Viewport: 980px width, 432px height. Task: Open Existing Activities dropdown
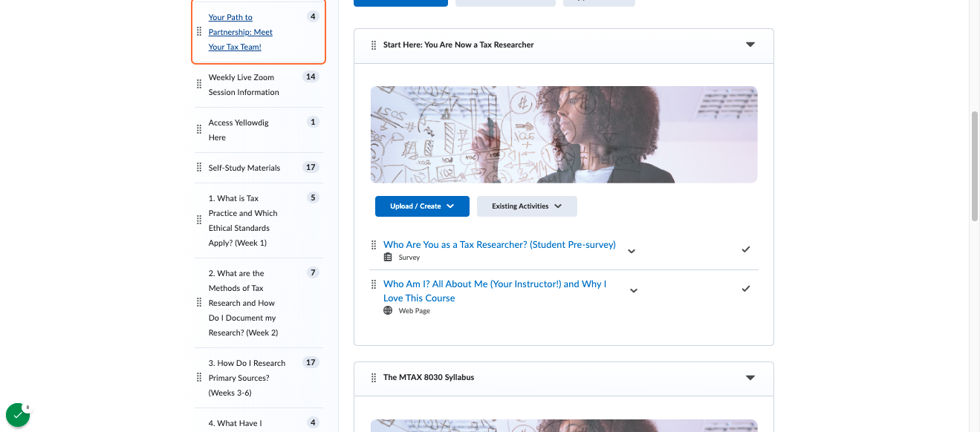tap(527, 206)
